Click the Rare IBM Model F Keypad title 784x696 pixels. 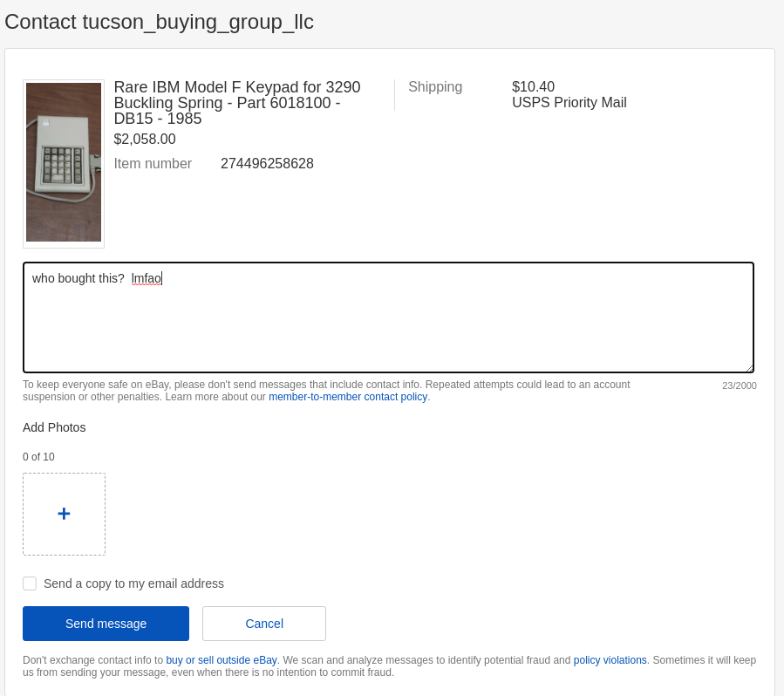tap(237, 103)
